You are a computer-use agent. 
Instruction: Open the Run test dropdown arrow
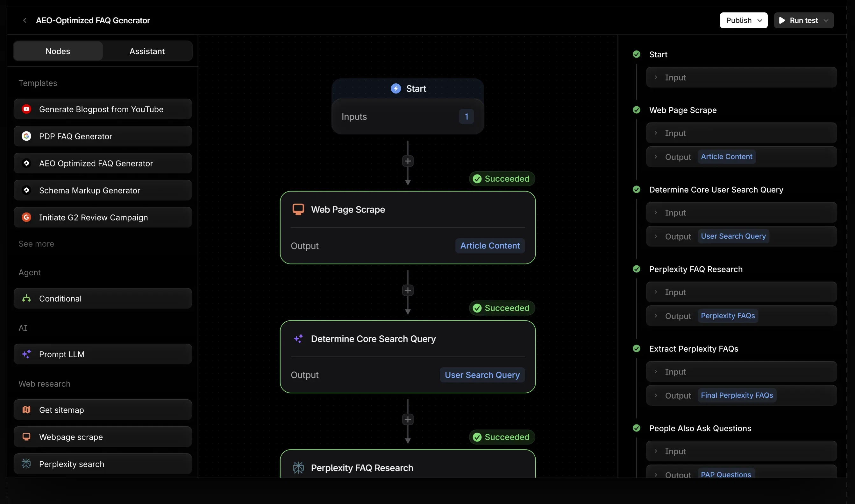(826, 20)
